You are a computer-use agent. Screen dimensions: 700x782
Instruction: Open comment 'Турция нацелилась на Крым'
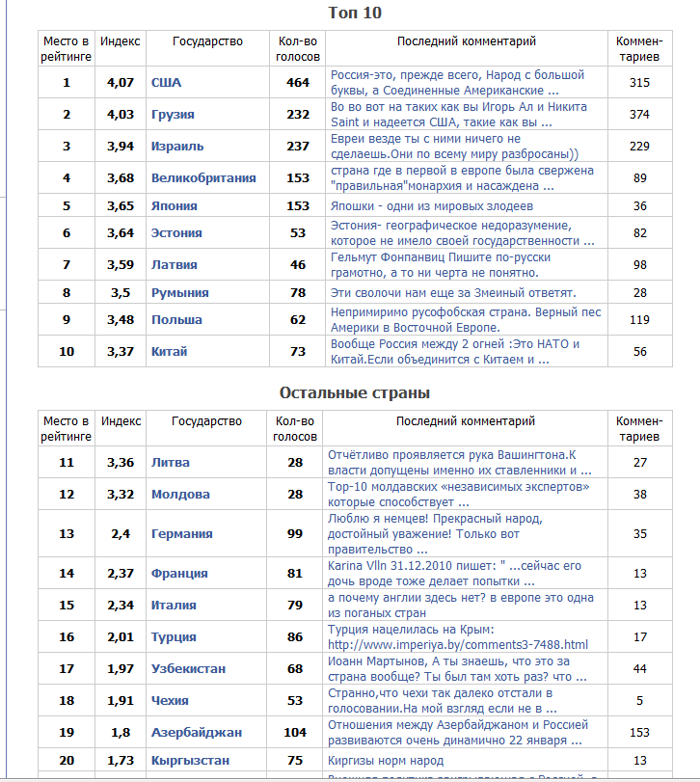[x=458, y=637]
